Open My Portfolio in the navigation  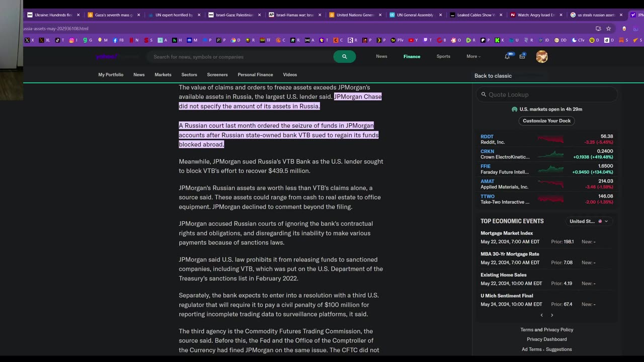point(111,74)
